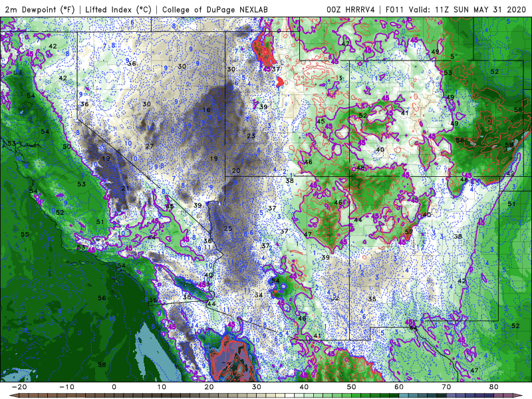Click the "20" color scale label
Image resolution: width=532 pixels, height=399 pixels.
point(209,387)
